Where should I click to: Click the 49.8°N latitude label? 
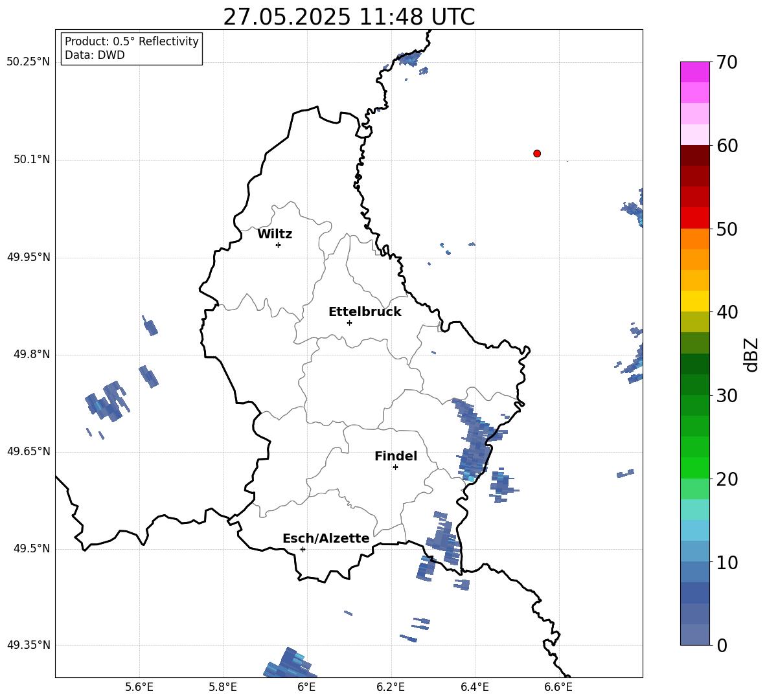click(x=32, y=354)
